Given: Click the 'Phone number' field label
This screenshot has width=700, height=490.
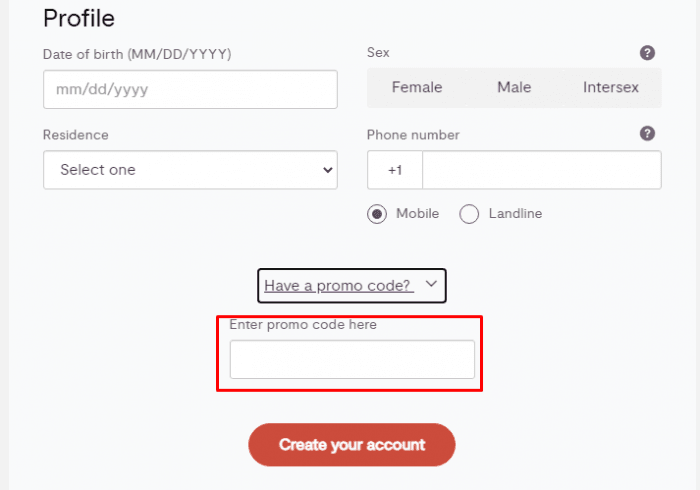Looking at the screenshot, I should pos(413,135).
